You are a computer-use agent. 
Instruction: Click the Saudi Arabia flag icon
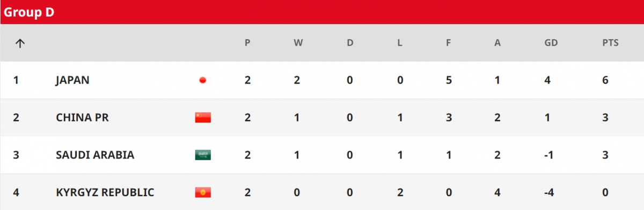[x=203, y=155]
